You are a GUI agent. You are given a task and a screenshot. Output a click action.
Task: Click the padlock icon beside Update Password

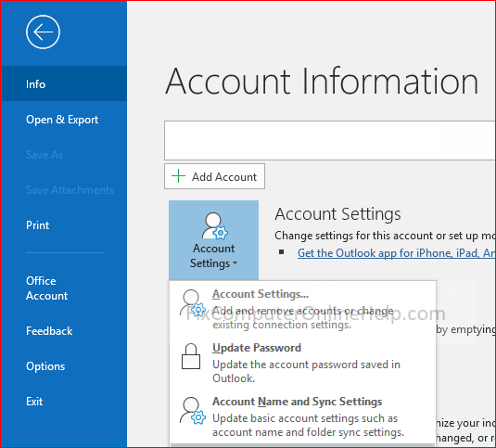191,356
